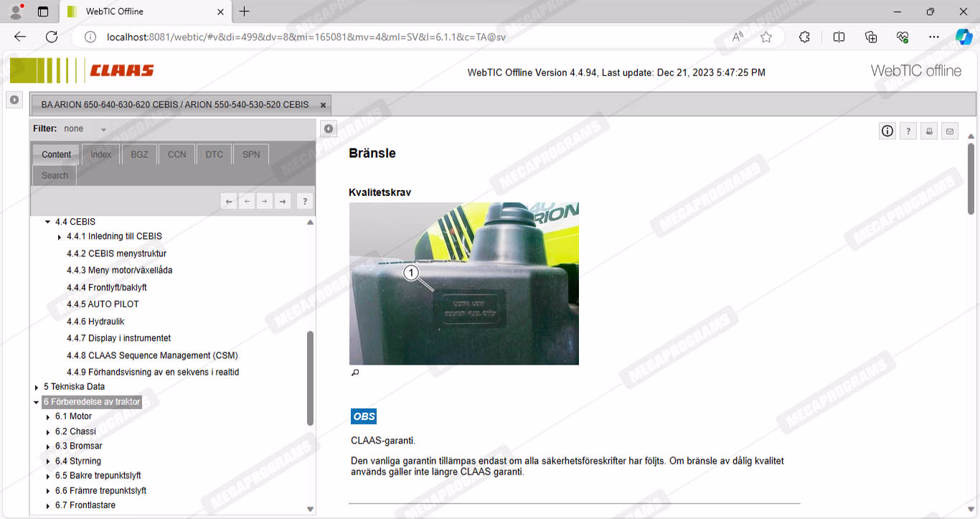Switch to the Search tab
The height and width of the screenshot is (519, 980).
coord(55,175)
